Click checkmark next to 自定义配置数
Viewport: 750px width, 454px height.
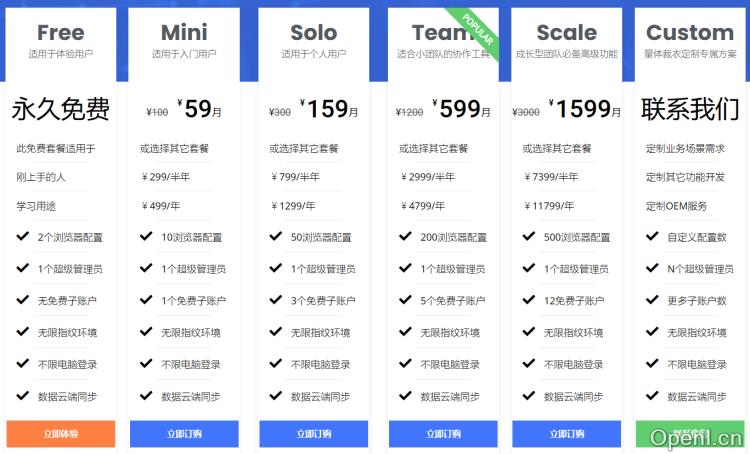(x=652, y=237)
